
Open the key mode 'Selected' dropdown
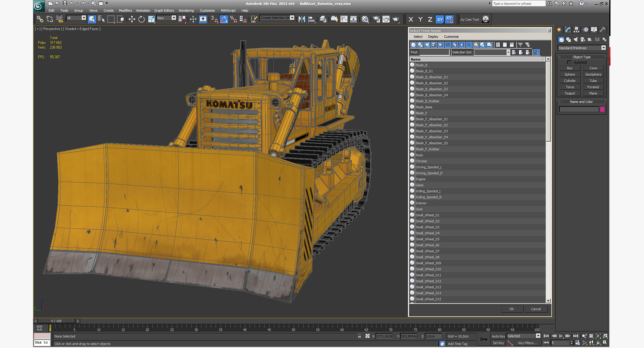(523, 336)
